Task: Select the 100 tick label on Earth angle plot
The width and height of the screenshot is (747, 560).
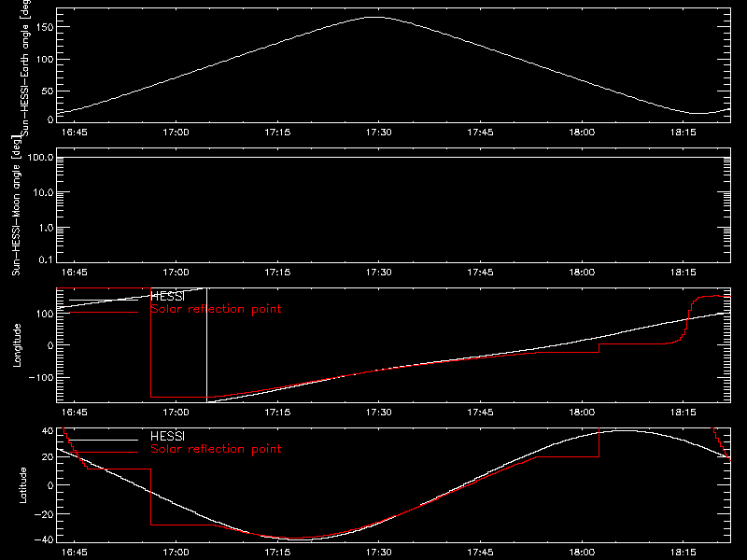Action: [44, 60]
